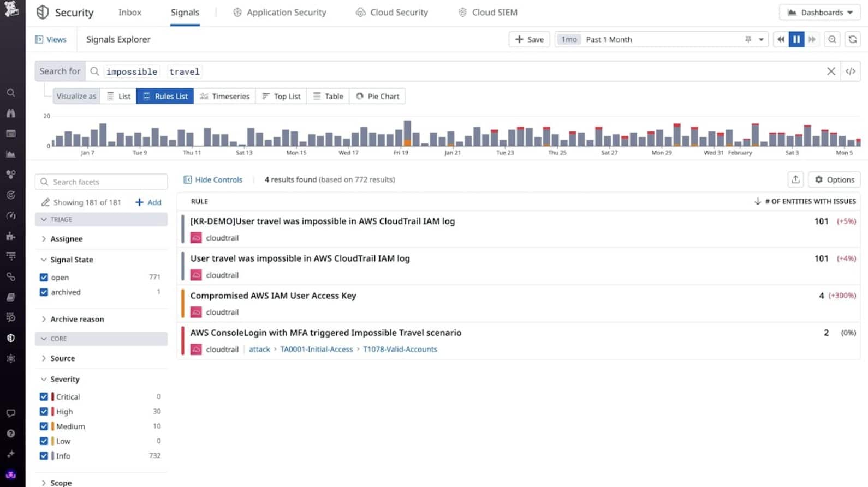Visualize as Timeseries
This screenshot has height=487, width=868.
224,96
